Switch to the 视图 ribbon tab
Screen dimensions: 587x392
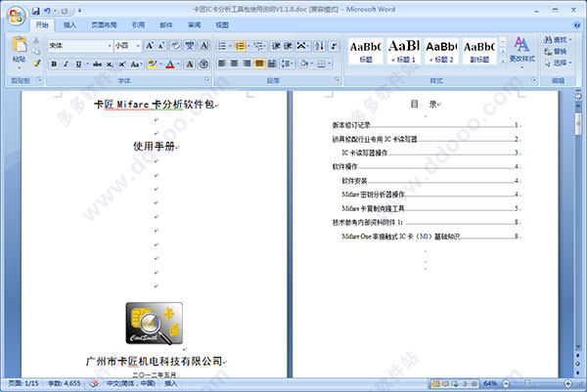click(222, 25)
